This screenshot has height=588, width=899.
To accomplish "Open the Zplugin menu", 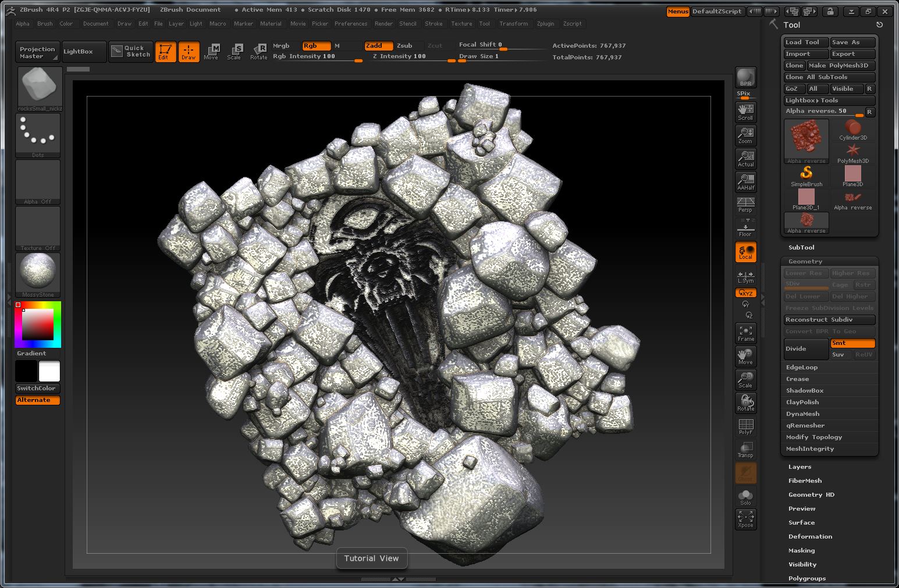I will [546, 24].
